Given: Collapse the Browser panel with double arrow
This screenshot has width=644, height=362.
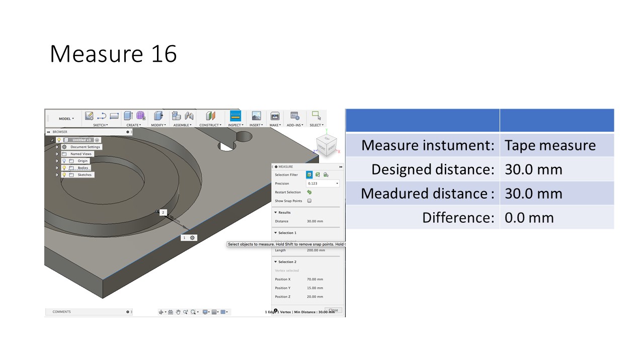Looking at the screenshot, I should (x=48, y=132).
